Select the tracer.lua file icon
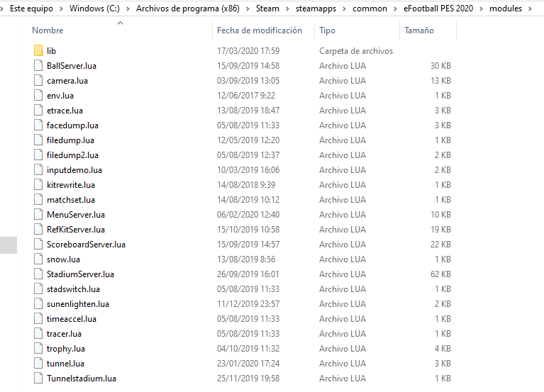Screen dimensions: 544x392 (x=38, y=334)
